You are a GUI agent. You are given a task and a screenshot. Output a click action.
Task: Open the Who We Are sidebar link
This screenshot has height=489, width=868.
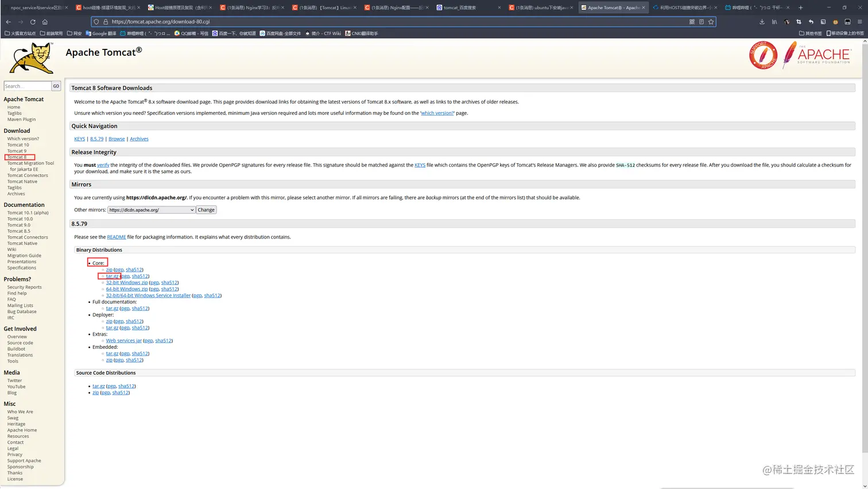coord(20,412)
